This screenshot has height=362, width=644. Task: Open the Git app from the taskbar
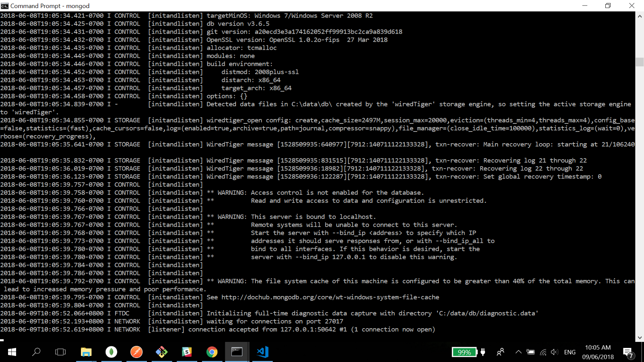(161, 352)
